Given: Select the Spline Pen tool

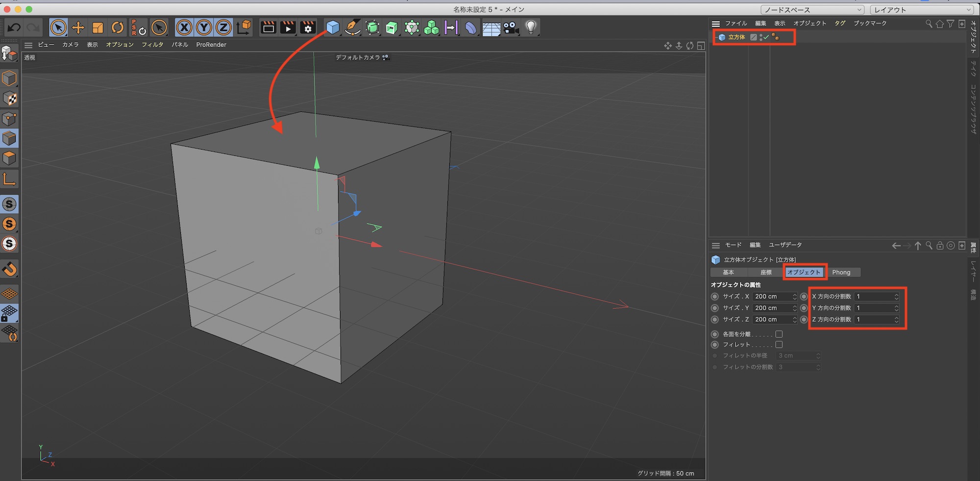Looking at the screenshot, I should [x=352, y=28].
